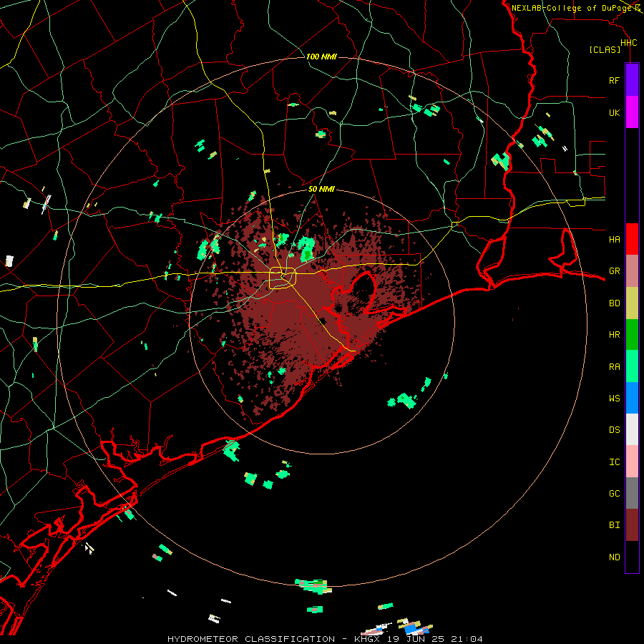Screen dimensions: 644x644
Task: Click the UK magenta color swatch
Action: (632, 112)
